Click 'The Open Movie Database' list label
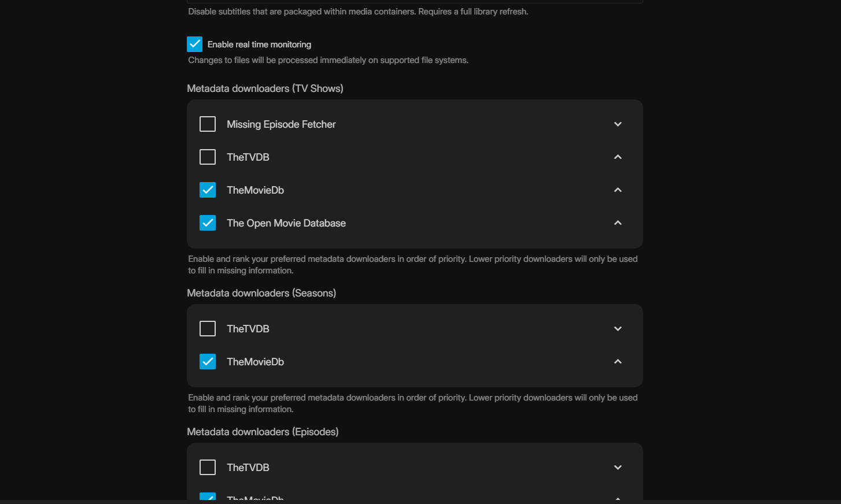 [x=286, y=223]
